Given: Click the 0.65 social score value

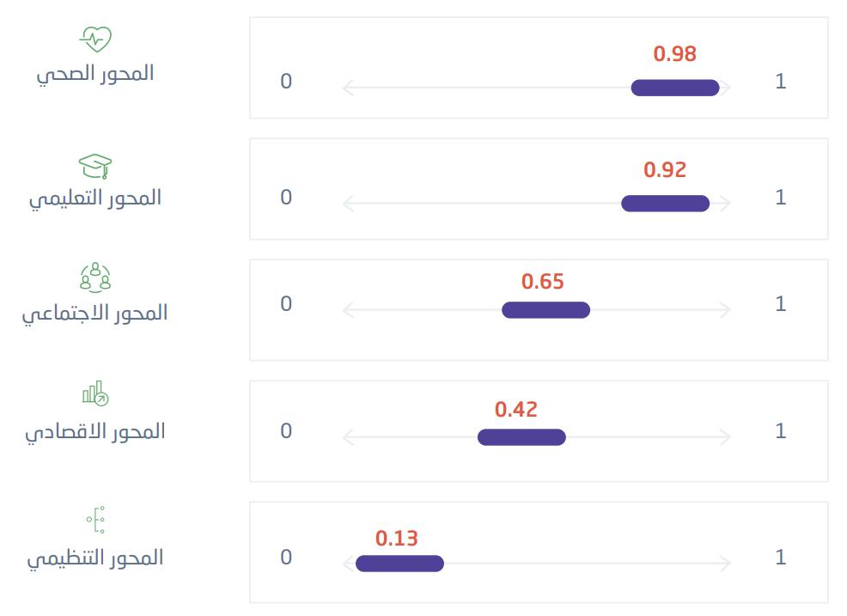Looking at the screenshot, I should (542, 282).
